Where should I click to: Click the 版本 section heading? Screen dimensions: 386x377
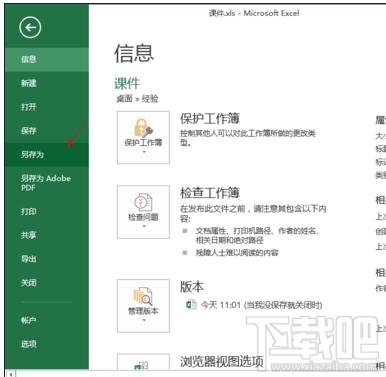pyautogui.click(x=192, y=287)
